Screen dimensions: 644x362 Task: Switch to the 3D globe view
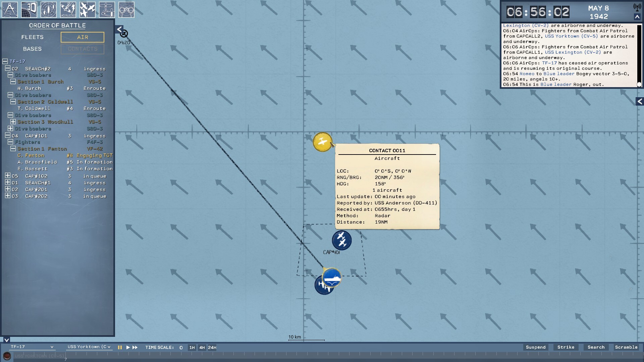tap(29, 10)
